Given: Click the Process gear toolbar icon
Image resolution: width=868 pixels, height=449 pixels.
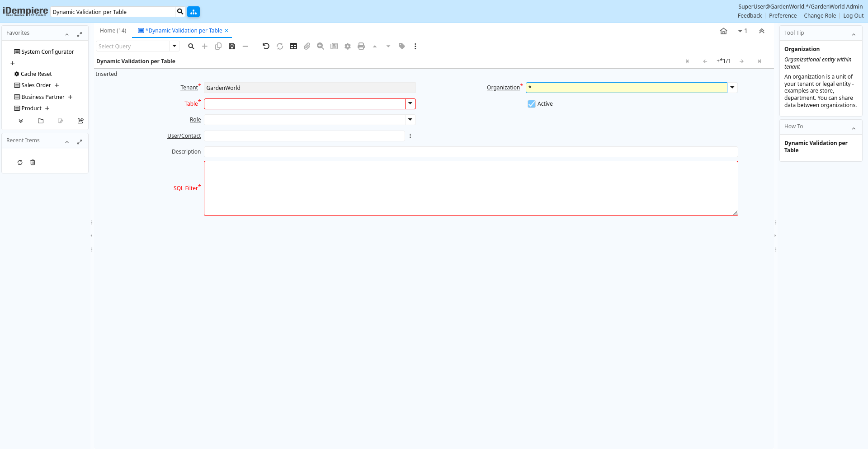Looking at the screenshot, I should coord(348,46).
